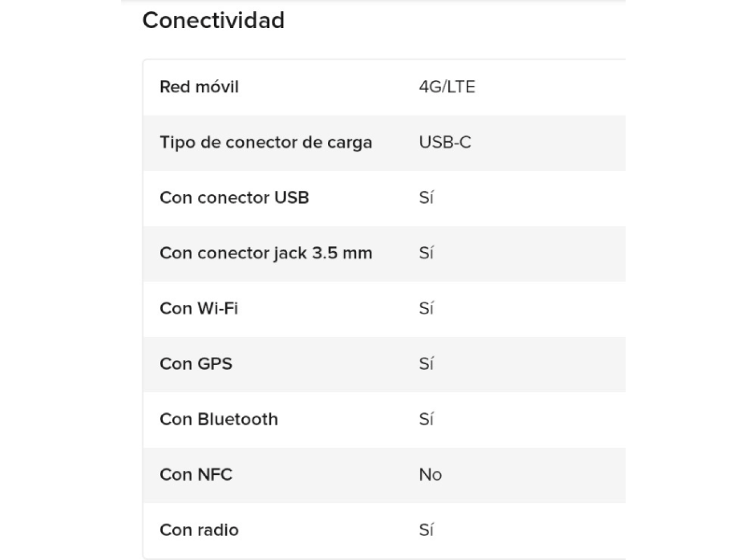Image resolution: width=747 pixels, height=560 pixels.
Task: Select the Con conector jack 3.5 mm label
Action: pyautogui.click(x=266, y=253)
